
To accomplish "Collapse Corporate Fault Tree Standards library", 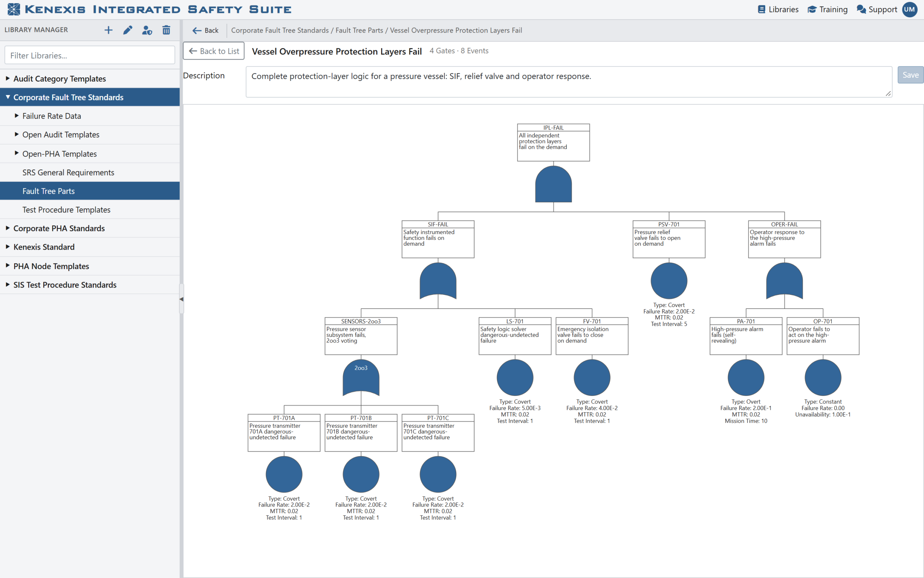I will (x=8, y=97).
